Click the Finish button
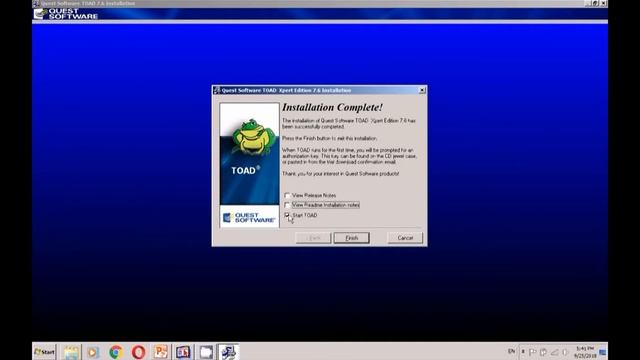The height and width of the screenshot is (360, 640). coord(351,238)
